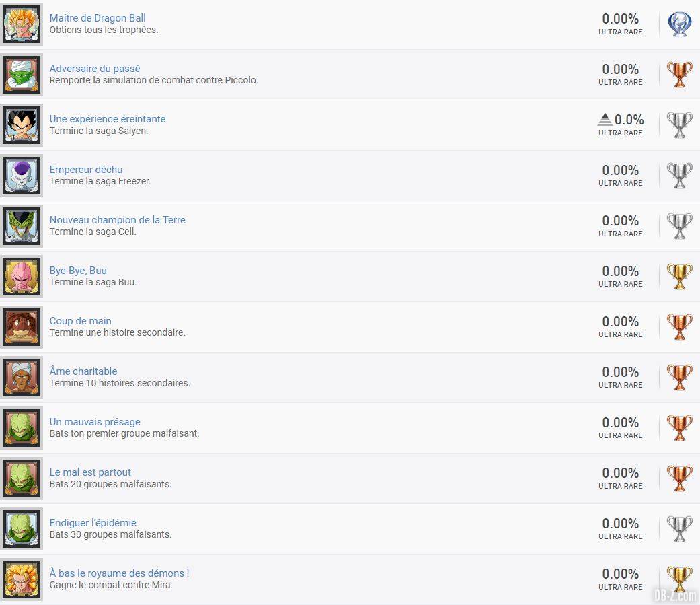The image size is (700, 605).
Task: Click the Piccolo trophy thumbnail
Action: click(x=22, y=75)
